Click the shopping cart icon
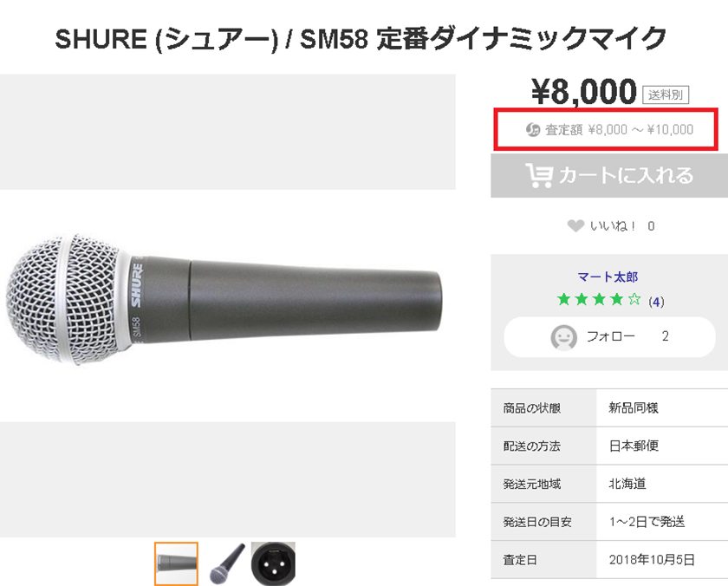This screenshot has height=586, width=728. tap(539, 176)
